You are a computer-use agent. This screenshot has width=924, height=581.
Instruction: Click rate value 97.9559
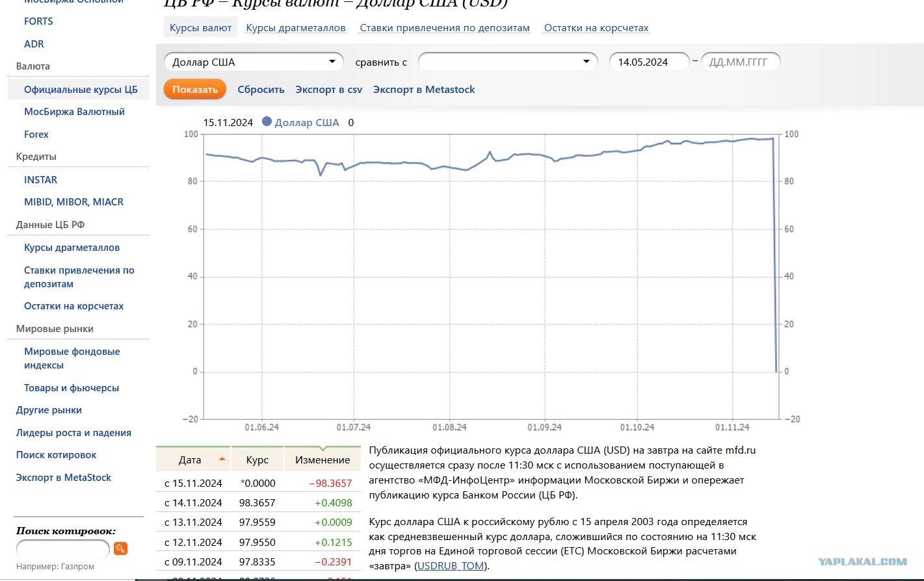pos(257,523)
